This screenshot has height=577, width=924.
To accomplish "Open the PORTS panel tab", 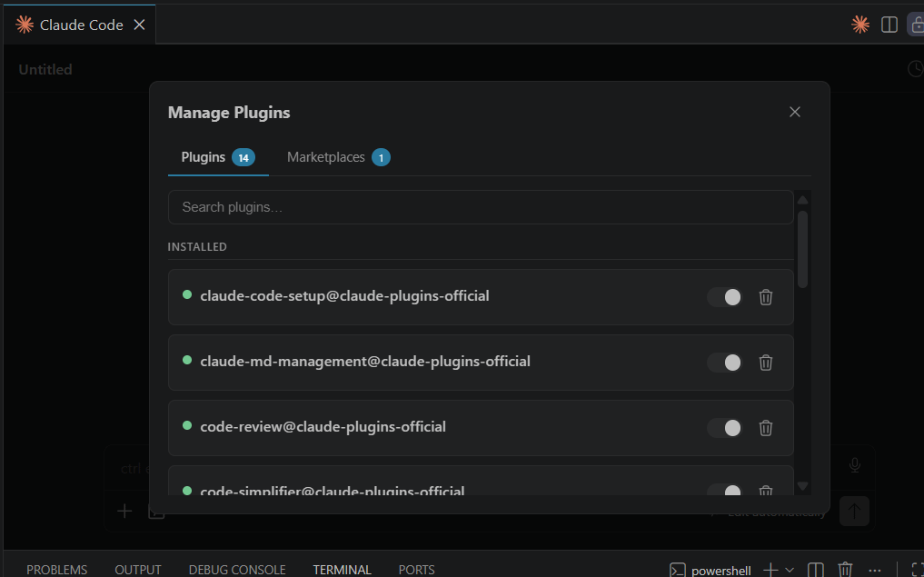I will point(417,570).
